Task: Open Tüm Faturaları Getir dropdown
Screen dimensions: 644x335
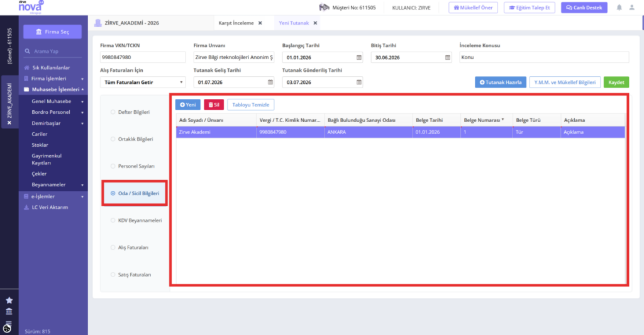Action: click(143, 82)
